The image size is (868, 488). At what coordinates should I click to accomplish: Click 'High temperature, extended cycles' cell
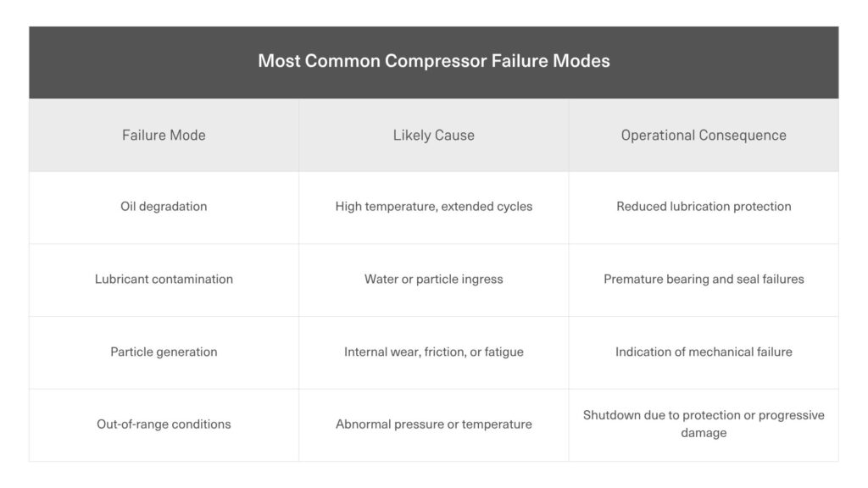point(433,207)
